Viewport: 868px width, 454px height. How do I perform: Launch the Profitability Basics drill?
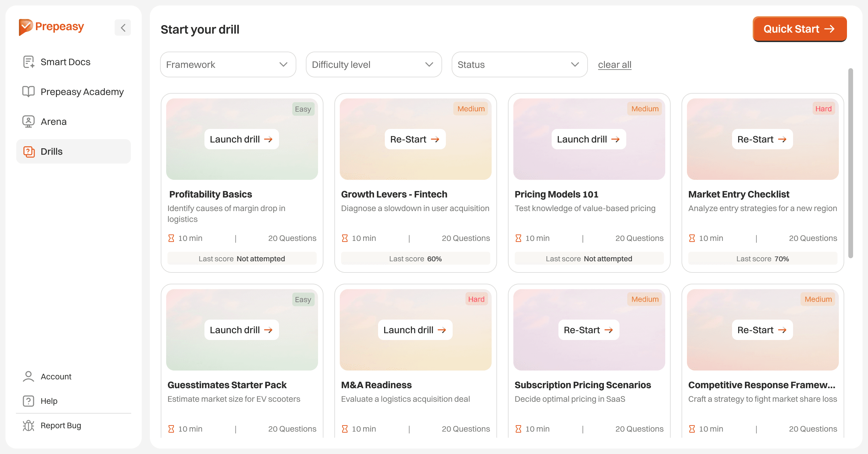pos(241,139)
